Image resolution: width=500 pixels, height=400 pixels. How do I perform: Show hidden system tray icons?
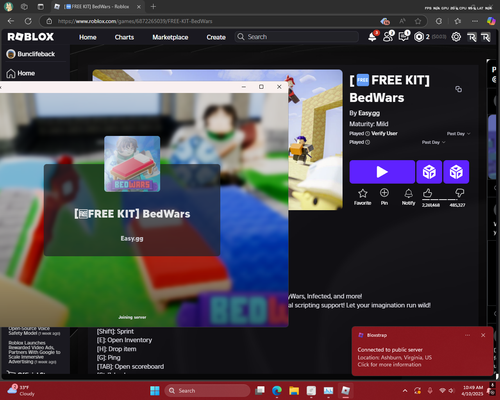pos(405,391)
